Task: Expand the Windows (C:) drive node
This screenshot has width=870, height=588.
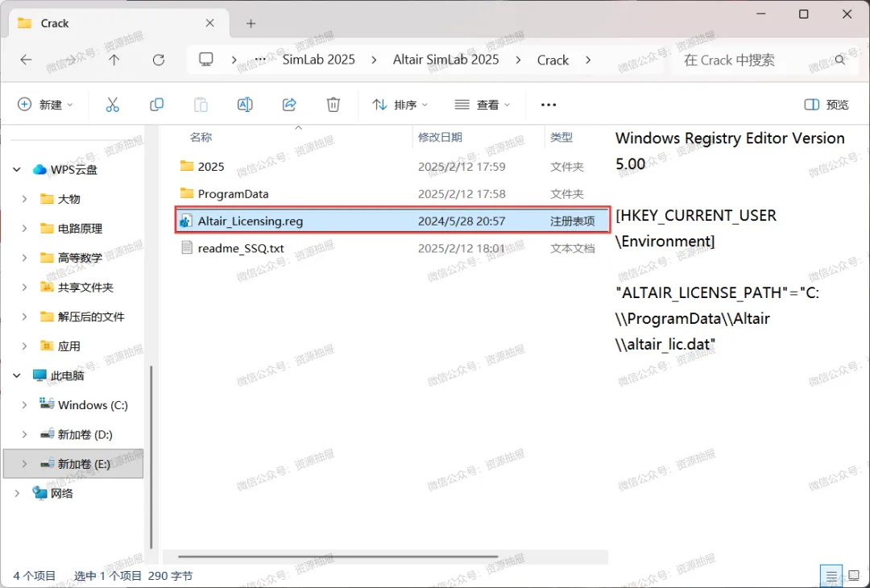Action: [x=24, y=405]
